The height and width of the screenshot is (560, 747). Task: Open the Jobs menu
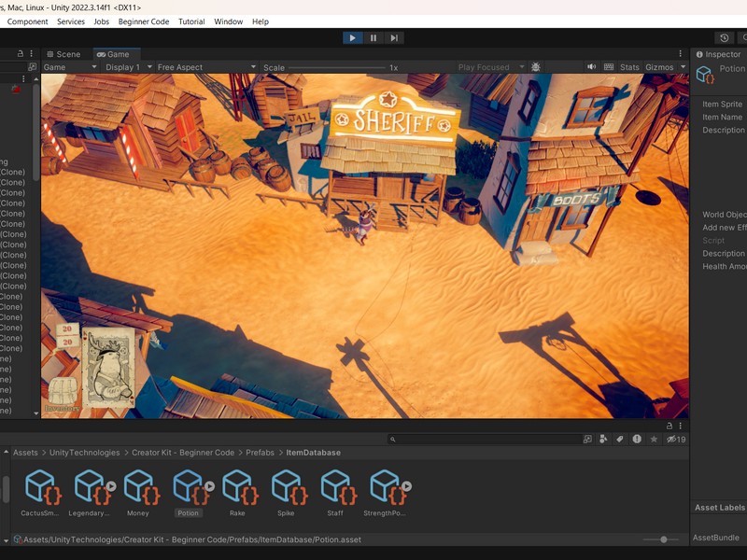tap(102, 21)
